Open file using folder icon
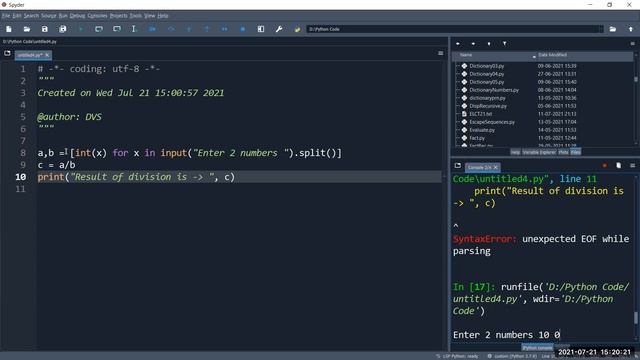Image resolution: width=640 pixels, height=360 pixels. 27,29
